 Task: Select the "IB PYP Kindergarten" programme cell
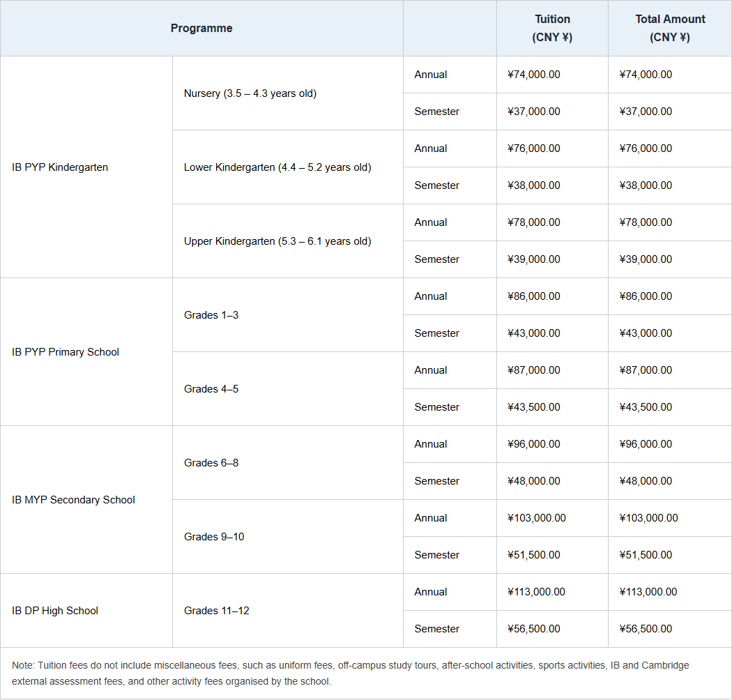click(x=86, y=167)
